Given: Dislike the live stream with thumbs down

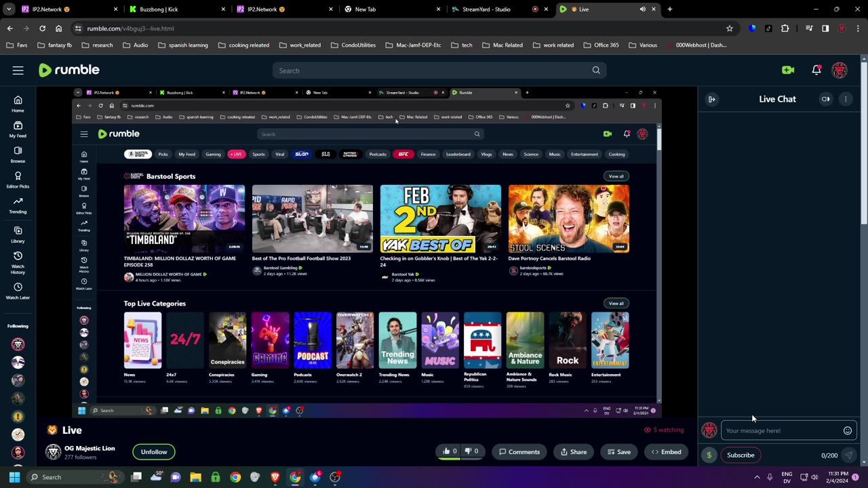Looking at the screenshot, I should pyautogui.click(x=472, y=451).
